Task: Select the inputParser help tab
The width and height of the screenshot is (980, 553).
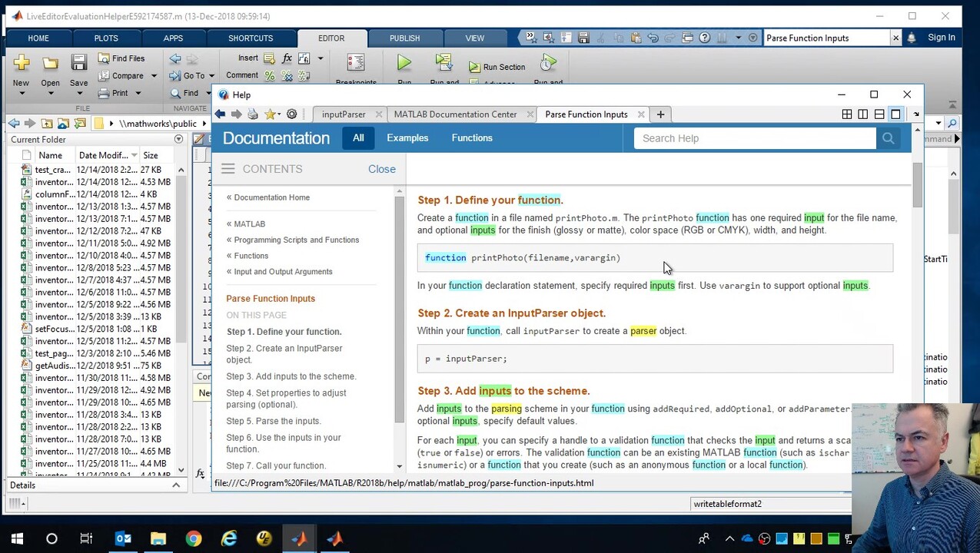Action: [x=344, y=114]
